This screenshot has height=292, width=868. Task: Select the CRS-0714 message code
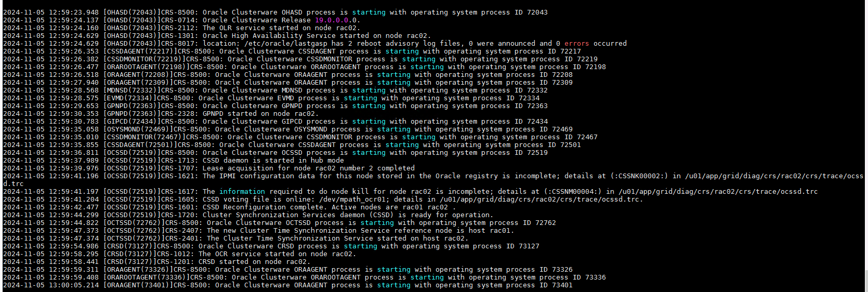(178, 20)
